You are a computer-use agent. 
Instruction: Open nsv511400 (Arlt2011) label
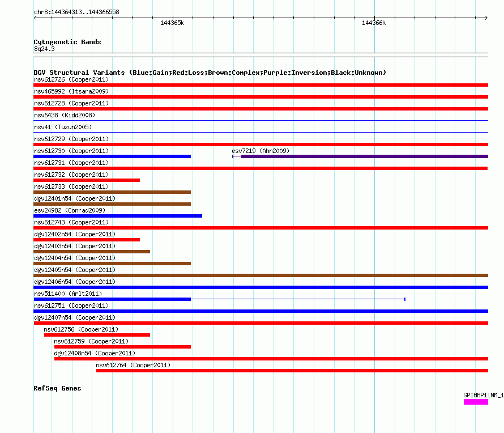(x=68, y=294)
